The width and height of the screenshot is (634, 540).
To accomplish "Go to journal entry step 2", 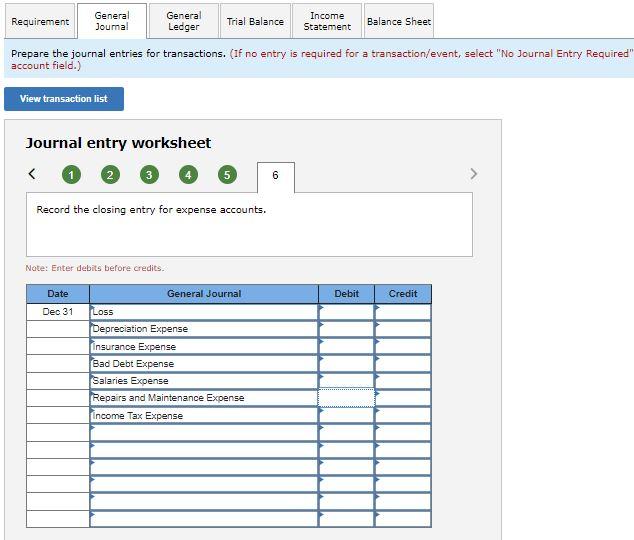I will [x=110, y=175].
